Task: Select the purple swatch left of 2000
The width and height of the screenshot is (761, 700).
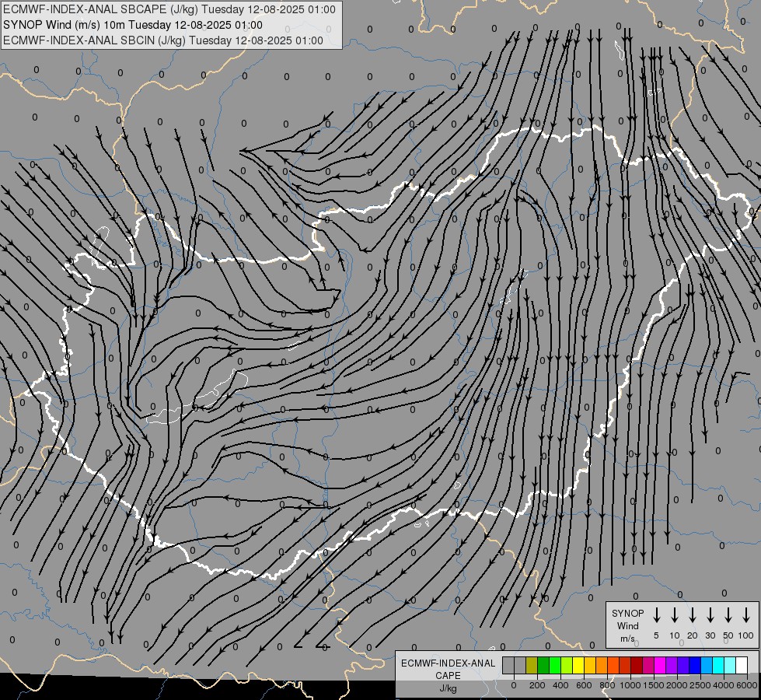Action: click(x=672, y=665)
